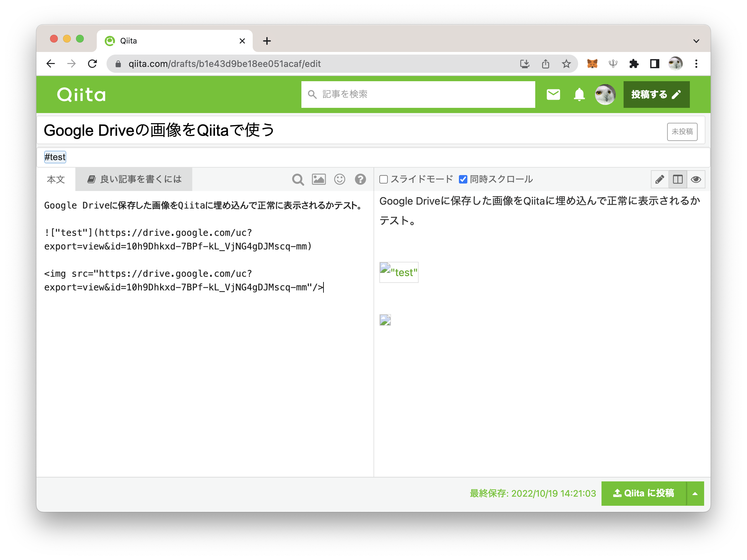Screen dimensions: 747x560
Task: Click the Qiita に投稿 button
Action: (644, 493)
